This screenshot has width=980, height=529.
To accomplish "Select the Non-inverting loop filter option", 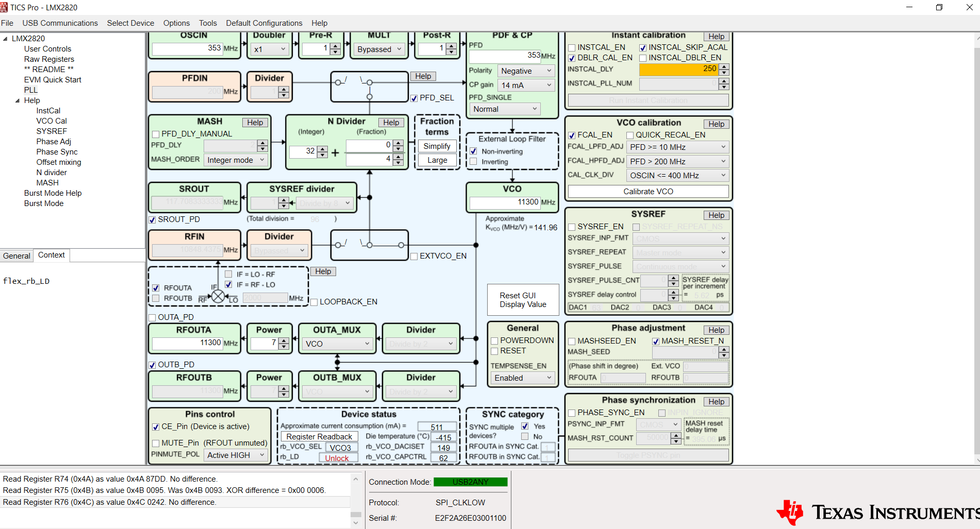I will [x=473, y=151].
